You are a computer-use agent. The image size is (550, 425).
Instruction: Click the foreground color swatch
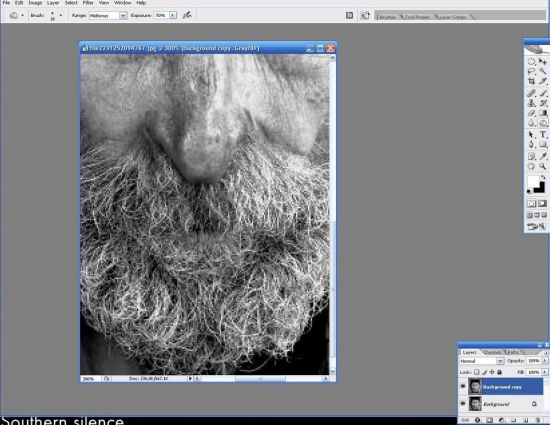tap(533, 182)
